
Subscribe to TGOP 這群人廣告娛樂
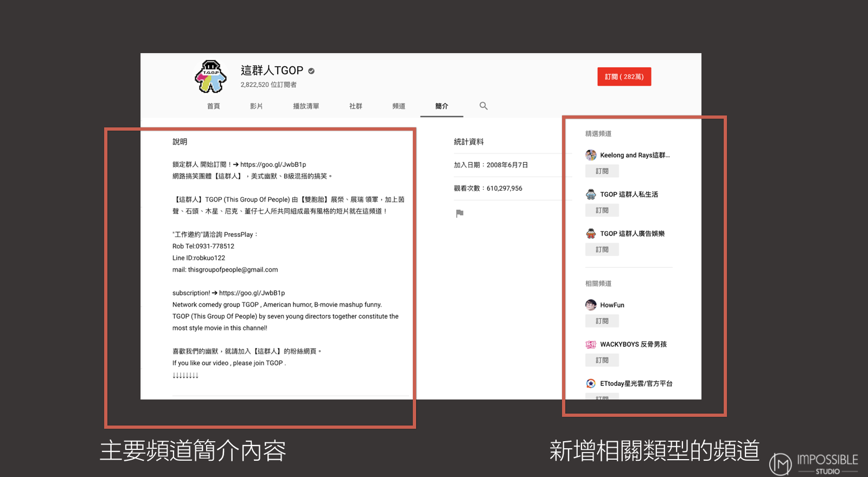(x=602, y=250)
